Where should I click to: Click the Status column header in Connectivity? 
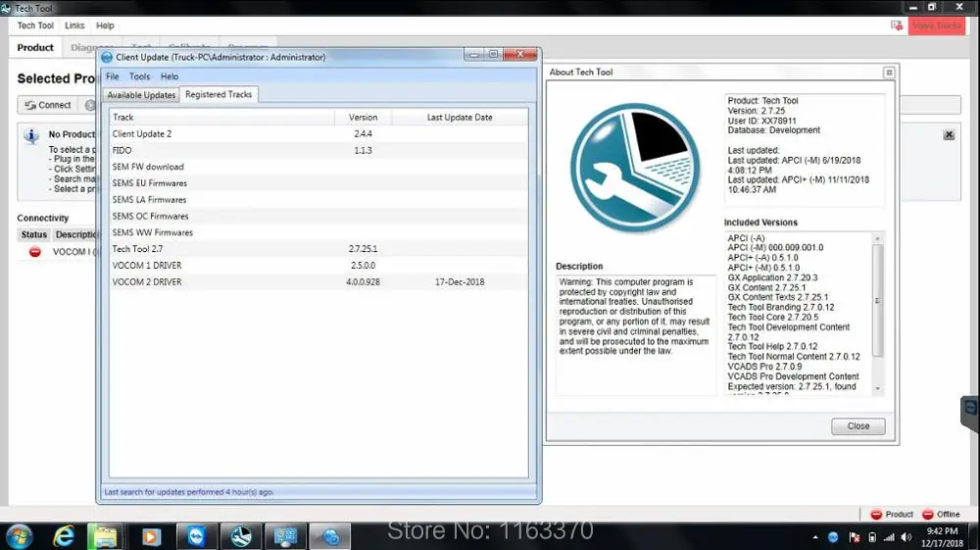[x=33, y=234]
